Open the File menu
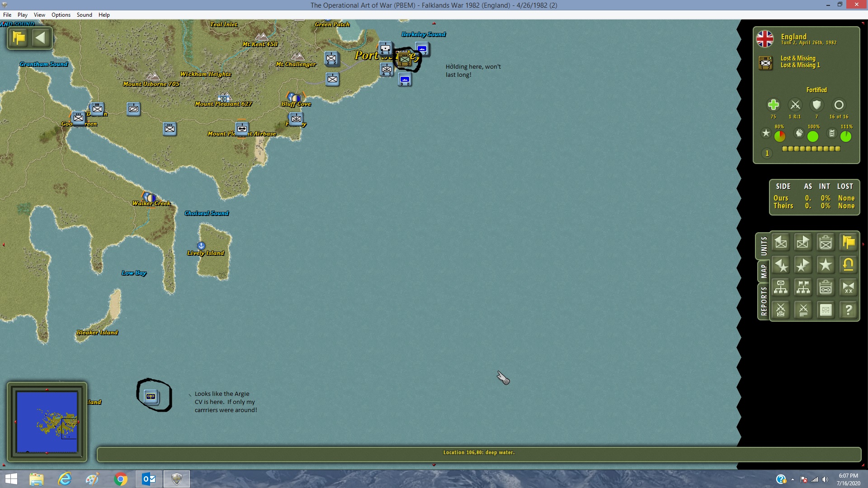868x488 pixels. [7, 15]
